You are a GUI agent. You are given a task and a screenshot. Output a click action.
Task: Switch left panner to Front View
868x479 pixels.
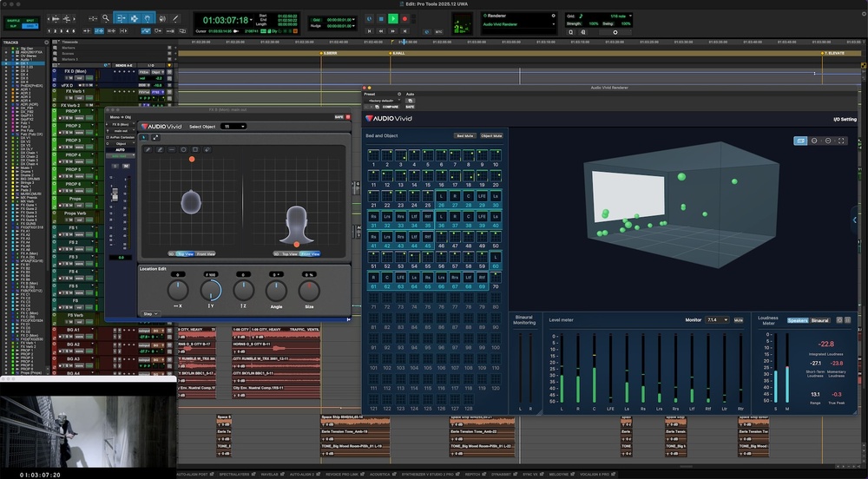tap(205, 253)
